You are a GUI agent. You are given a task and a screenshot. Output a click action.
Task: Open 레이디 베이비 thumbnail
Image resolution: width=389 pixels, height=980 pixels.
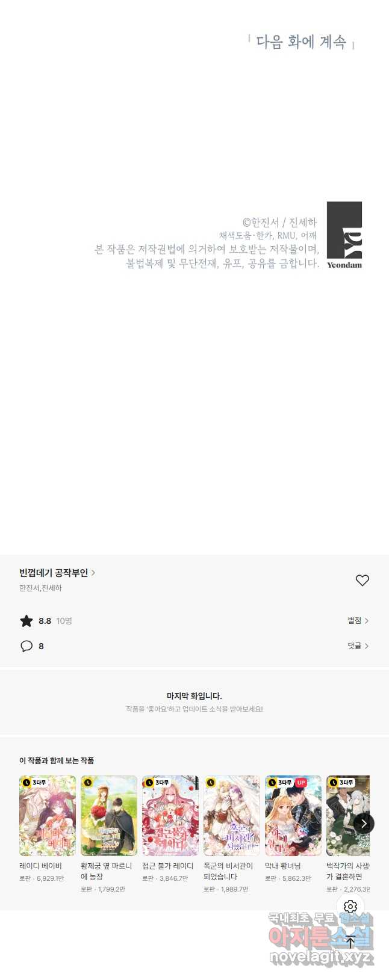point(48,816)
